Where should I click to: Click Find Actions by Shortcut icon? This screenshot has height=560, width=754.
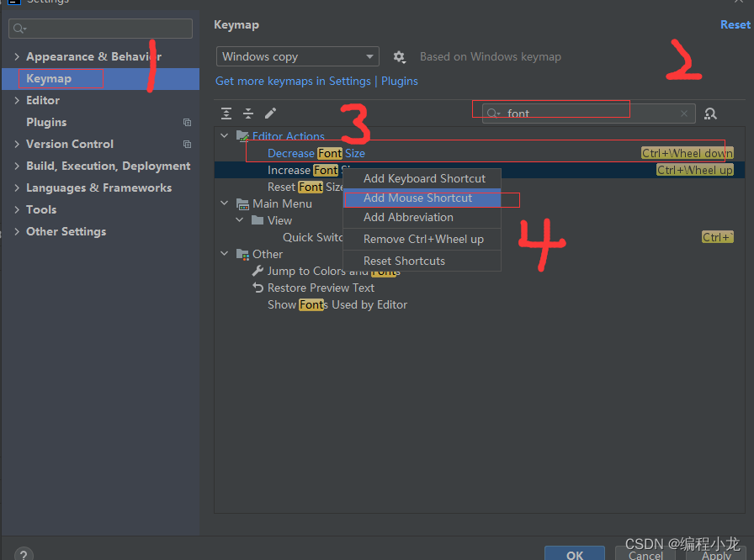(710, 114)
